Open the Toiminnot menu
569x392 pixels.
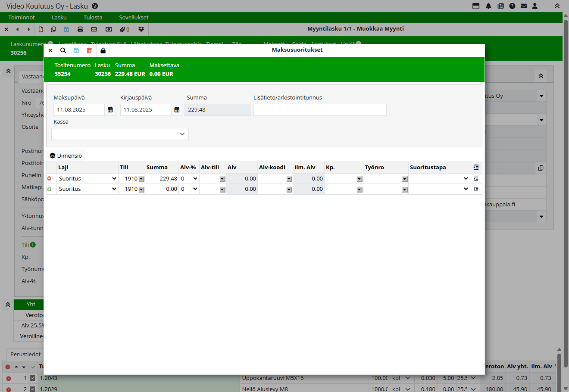22,18
